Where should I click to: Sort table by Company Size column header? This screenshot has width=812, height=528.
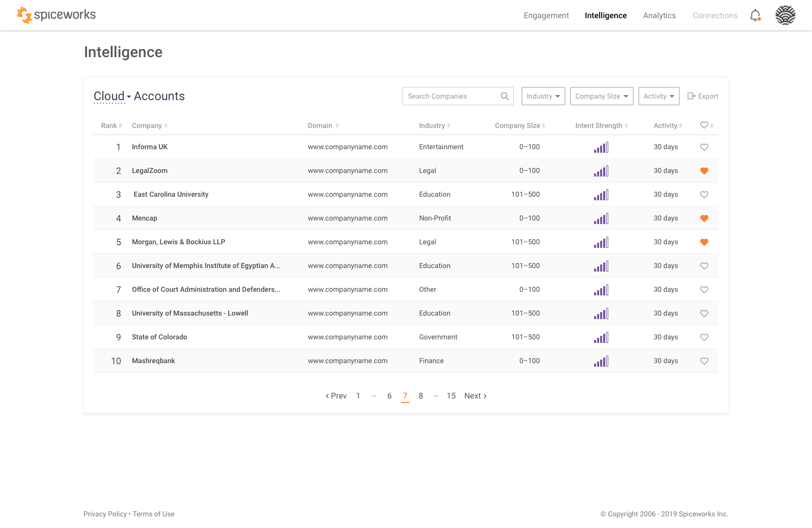pyautogui.click(x=520, y=125)
